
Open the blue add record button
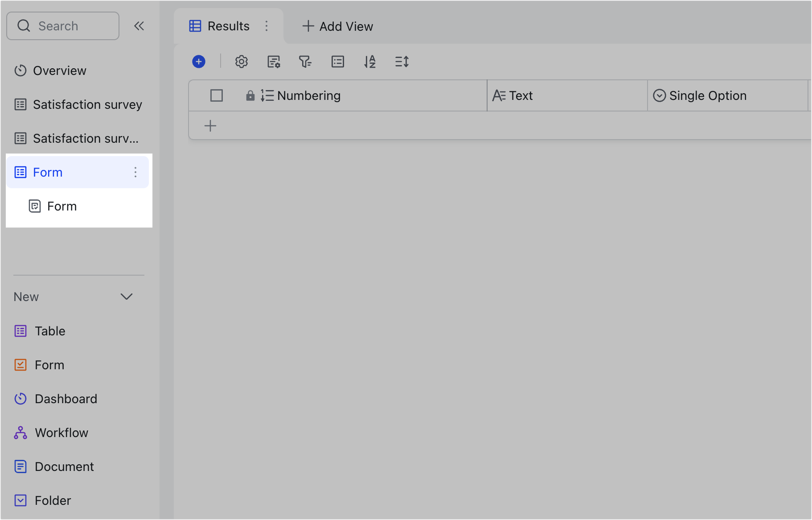[x=199, y=62]
